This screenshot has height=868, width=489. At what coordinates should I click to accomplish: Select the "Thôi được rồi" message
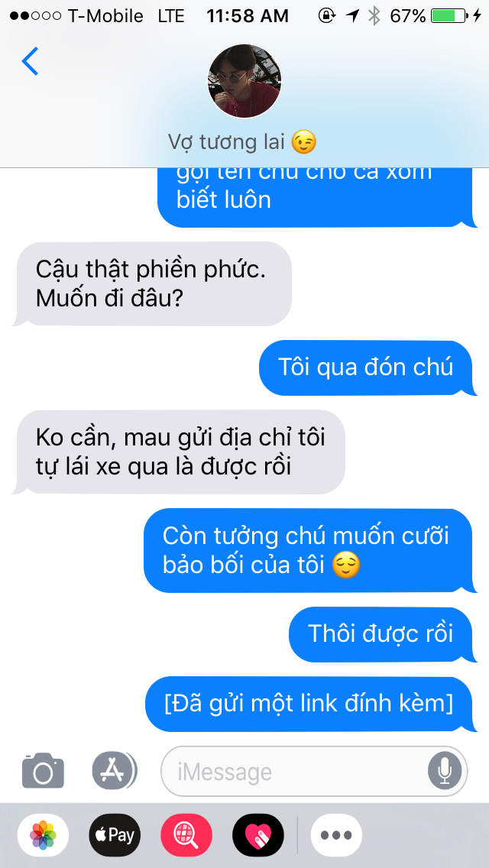click(384, 634)
